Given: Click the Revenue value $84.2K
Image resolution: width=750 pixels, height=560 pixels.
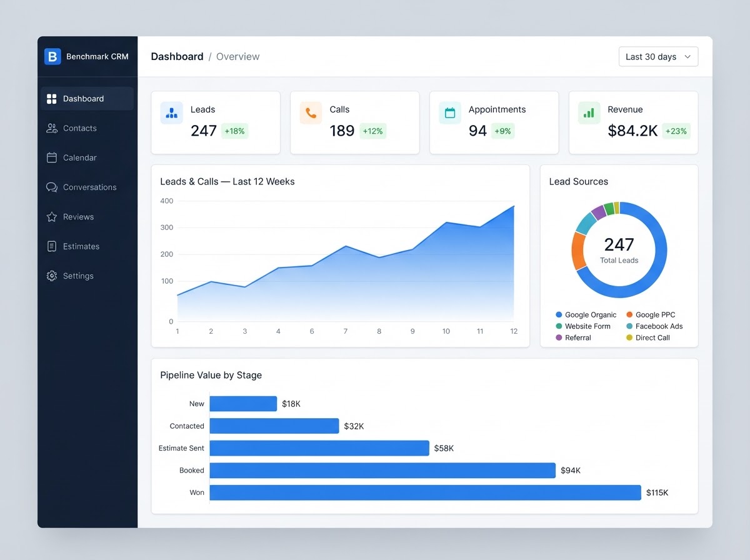Looking at the screenshot, I should [632, 131].
